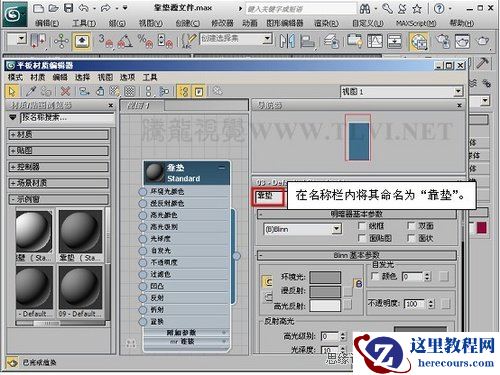This screenshot has width=500, height=375.
Task: Click the 漫反射 diffuse color swatch
Action: tap(325, 291)
